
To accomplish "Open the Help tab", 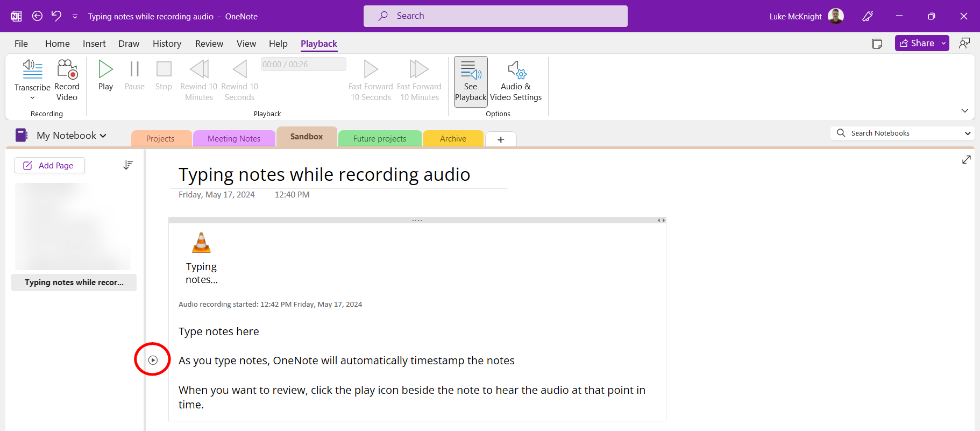I will tap(278, 44).
